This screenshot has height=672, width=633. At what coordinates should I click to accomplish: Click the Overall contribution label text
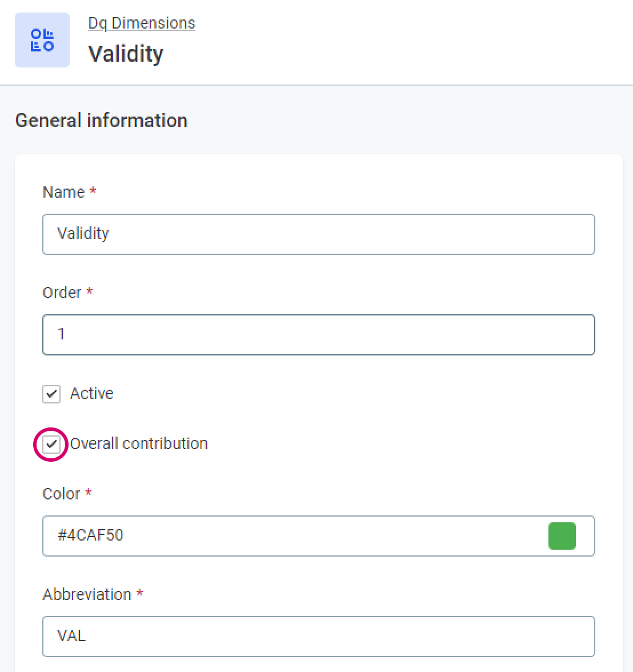click(139, 443)
